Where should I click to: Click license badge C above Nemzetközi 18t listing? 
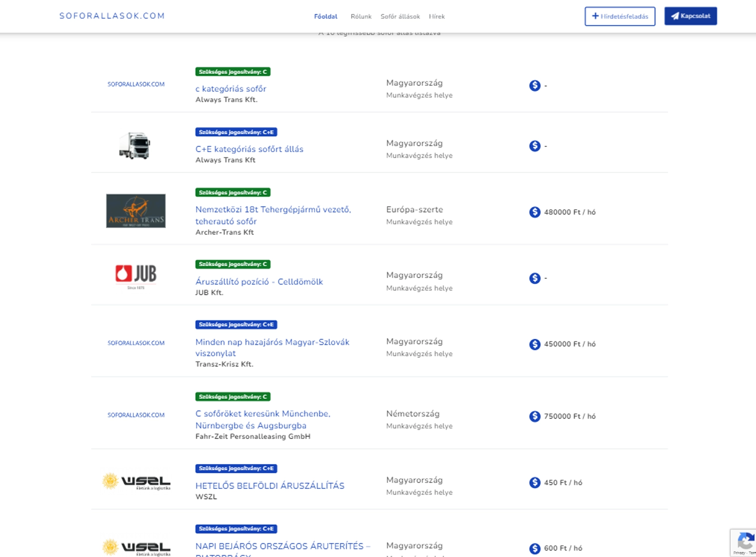[233, 192]
